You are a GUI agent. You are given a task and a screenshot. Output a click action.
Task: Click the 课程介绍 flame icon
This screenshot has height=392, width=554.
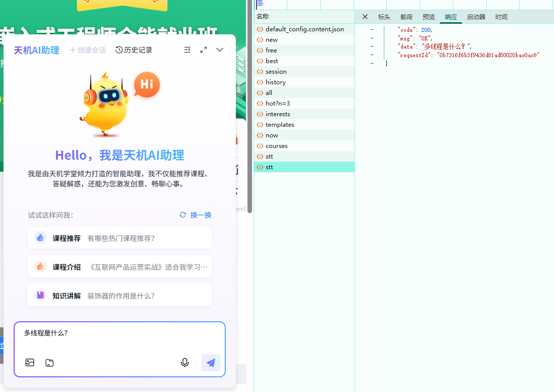(x=40, y=267)
